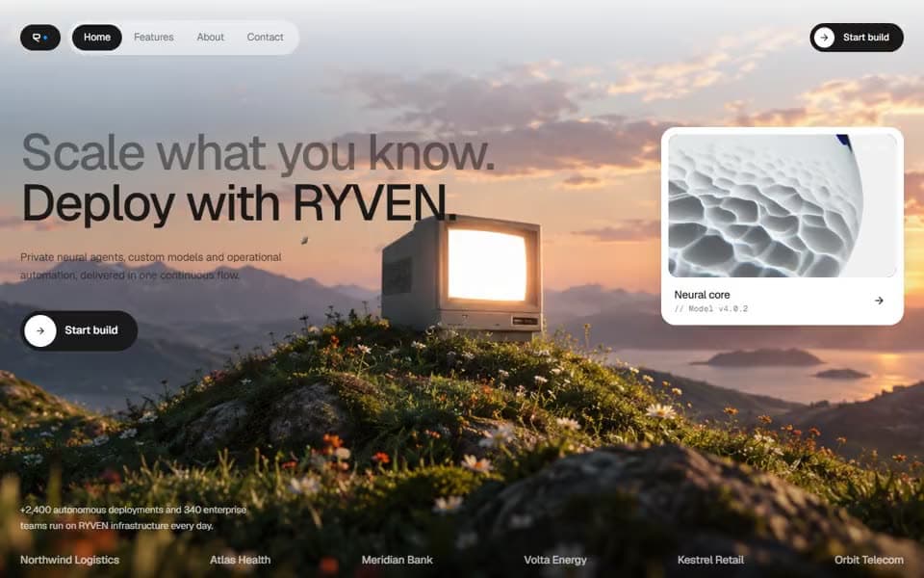
Task: Go to the Features page
Action: pyautogui.click(x=154, y=38)
